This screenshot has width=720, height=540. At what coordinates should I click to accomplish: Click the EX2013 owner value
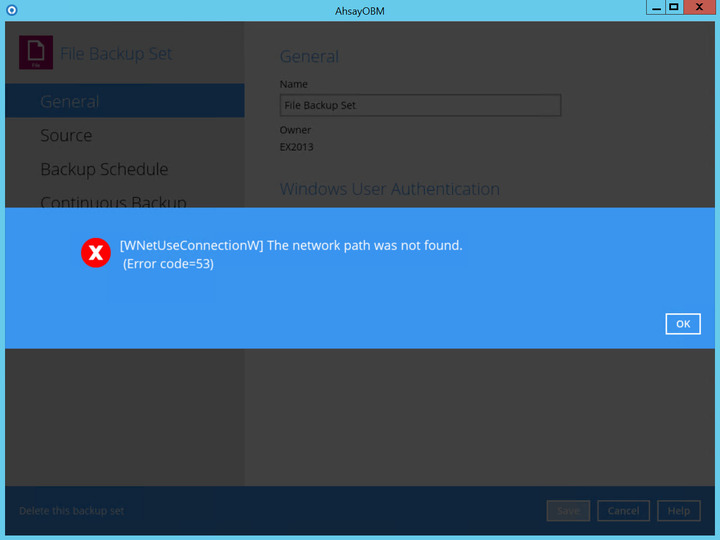[297, 147]
